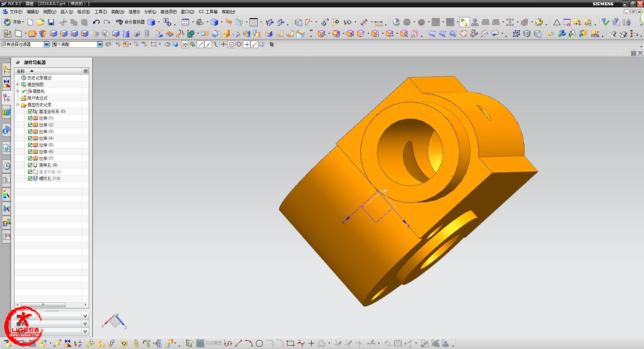Uncheck the 拉伸 (7) feature checkbox
Screen dimensions: 644x349
[30, 158]
